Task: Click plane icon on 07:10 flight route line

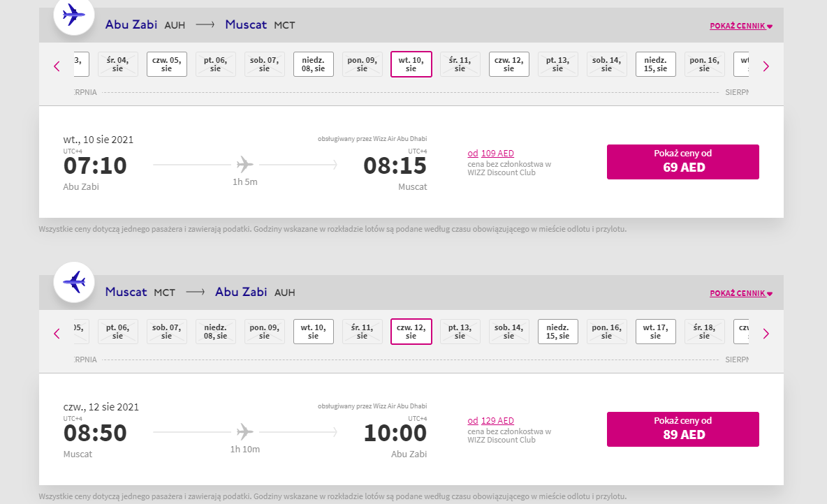Action: [x=244, y=165]
